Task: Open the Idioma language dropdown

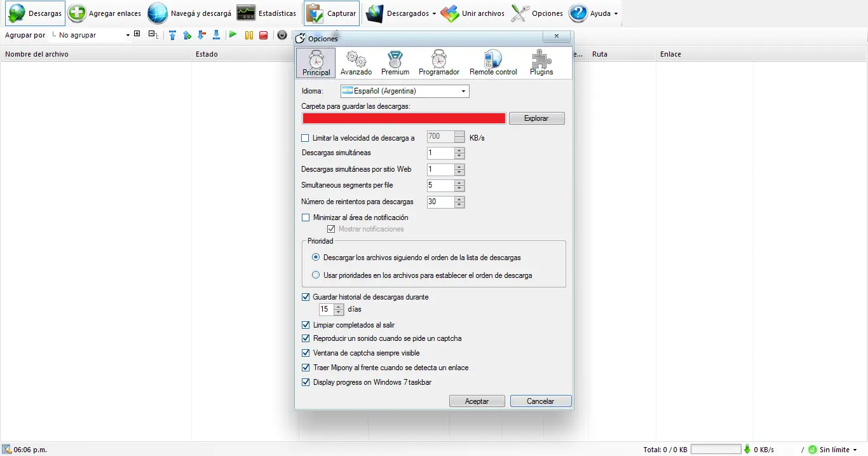Action: [405, 91]
